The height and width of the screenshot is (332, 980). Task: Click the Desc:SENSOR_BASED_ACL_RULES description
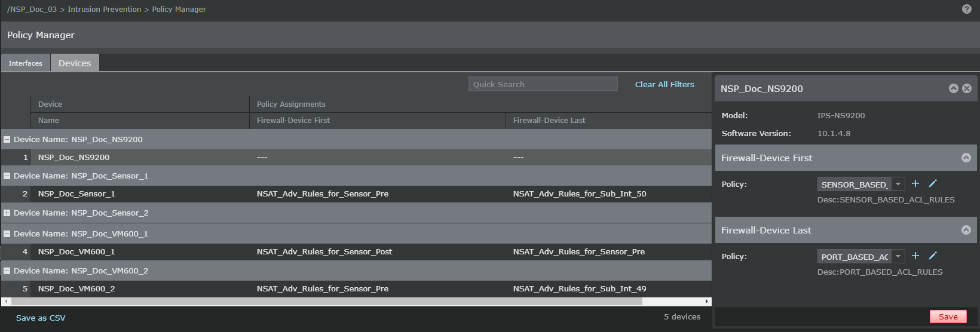pos(886,199)
